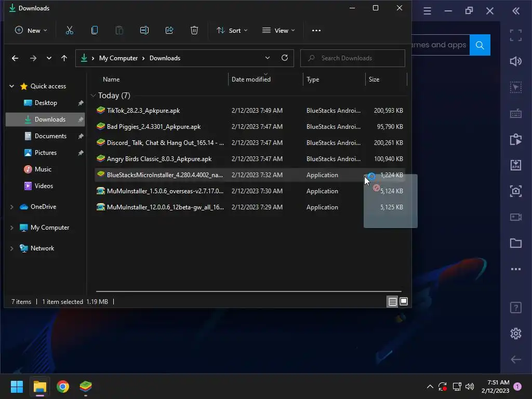Click the horizontal scrollbar in file list
Screen dimensions: 532x399
pos(249,291)
